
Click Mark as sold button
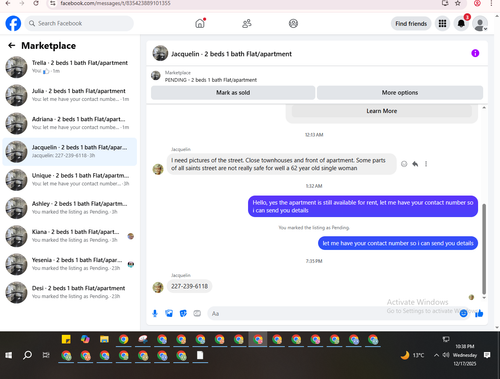coord(233,93)
